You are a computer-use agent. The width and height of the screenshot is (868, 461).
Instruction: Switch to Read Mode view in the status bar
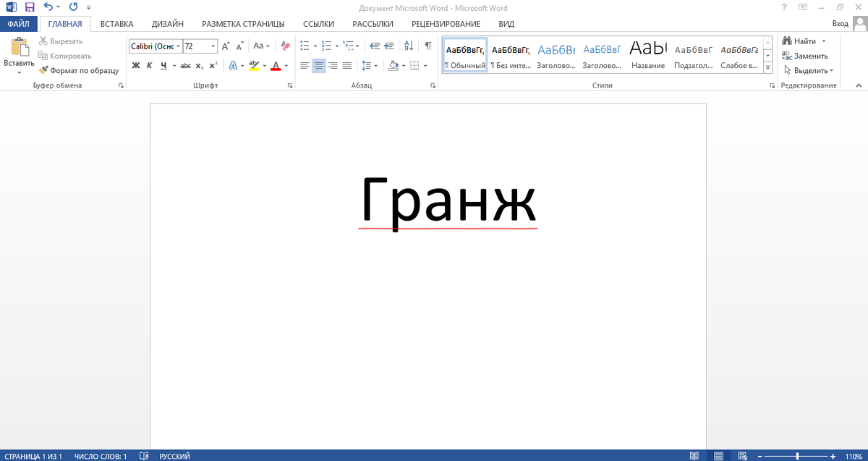[694, 456]
